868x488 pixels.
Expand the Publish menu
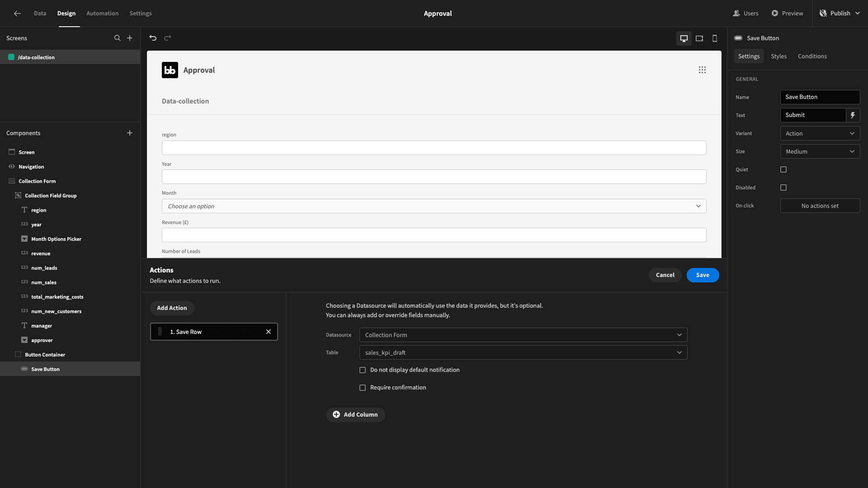tap(840, 14)
